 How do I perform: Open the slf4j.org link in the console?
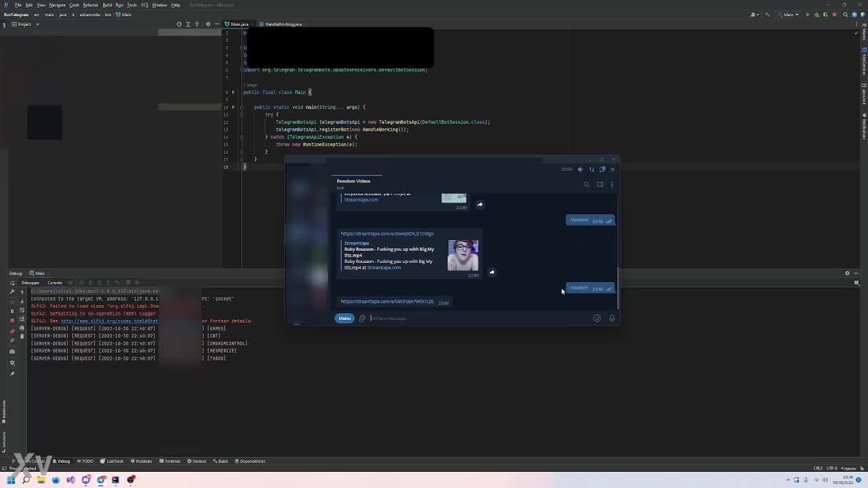pyautogui.click(x=108, y=321)
